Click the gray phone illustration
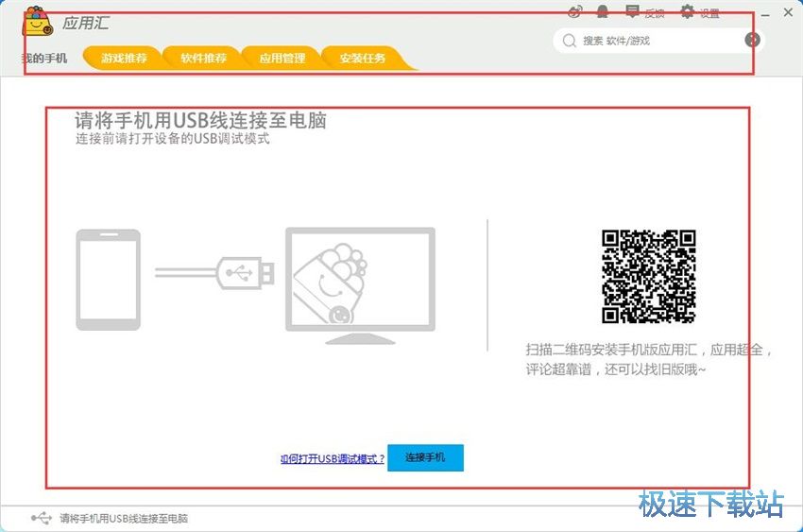 (108, 280)
